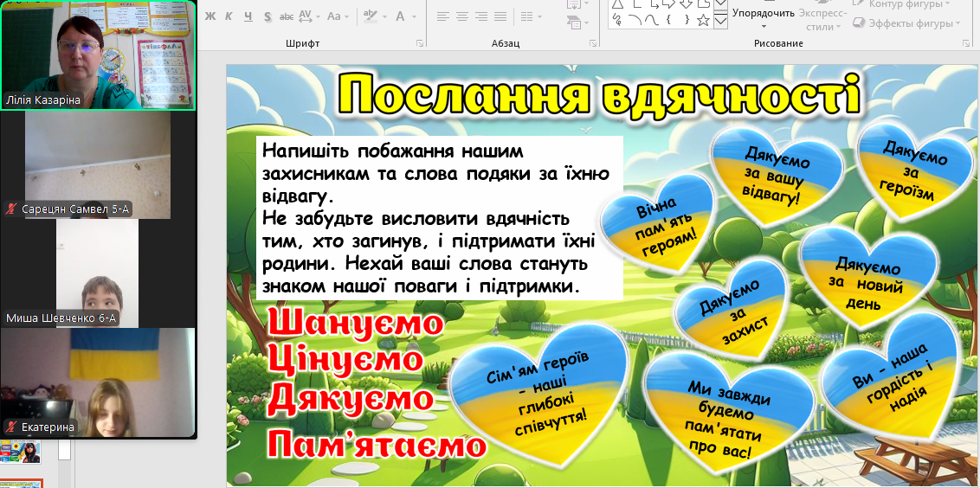Click heart Дякуємо за новий день
980x488 pixels.
[x=868, y=277]
